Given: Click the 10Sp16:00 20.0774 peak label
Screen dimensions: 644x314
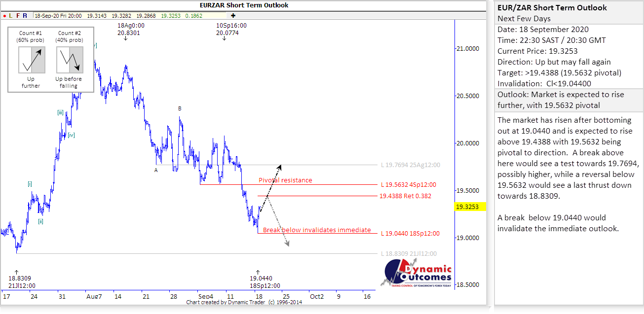Looking at the screenshot, I should pos(231,29).
